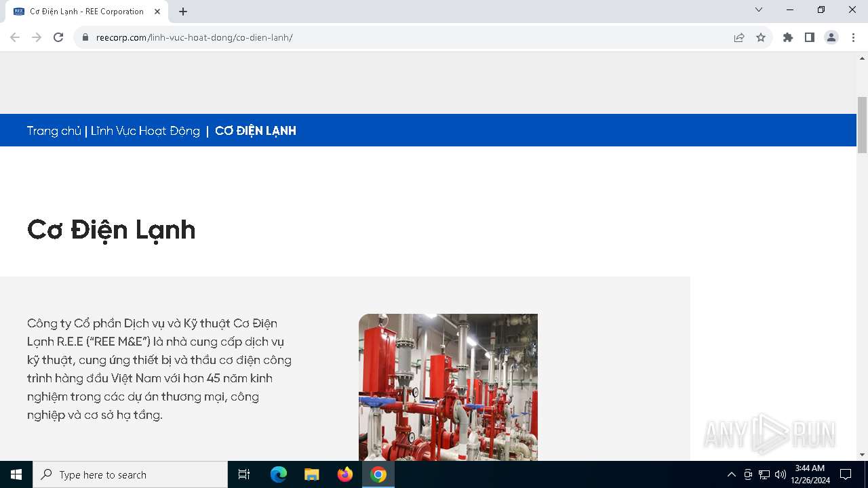Reload the current page
Viewport: 868px width, 488px height.
point(58,37)
